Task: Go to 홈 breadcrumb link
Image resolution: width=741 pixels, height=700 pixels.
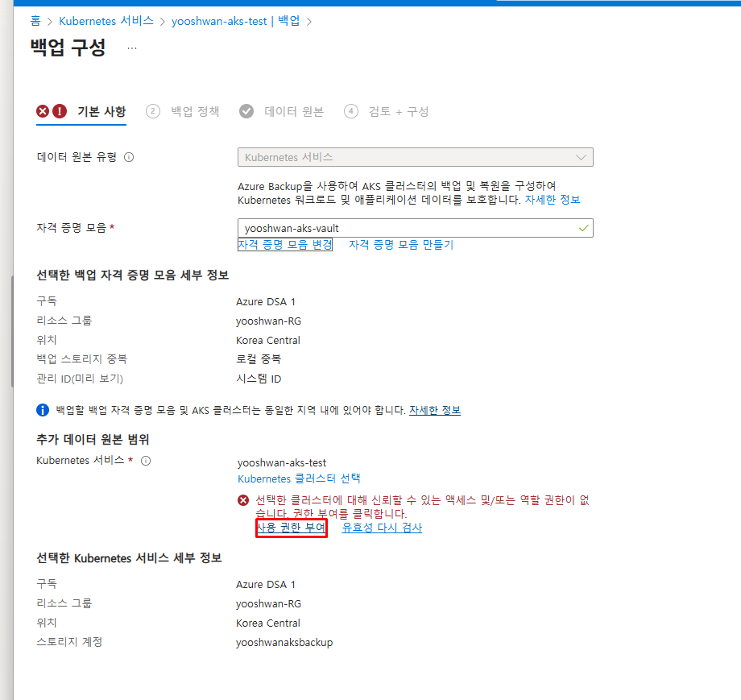Action: 35,21
